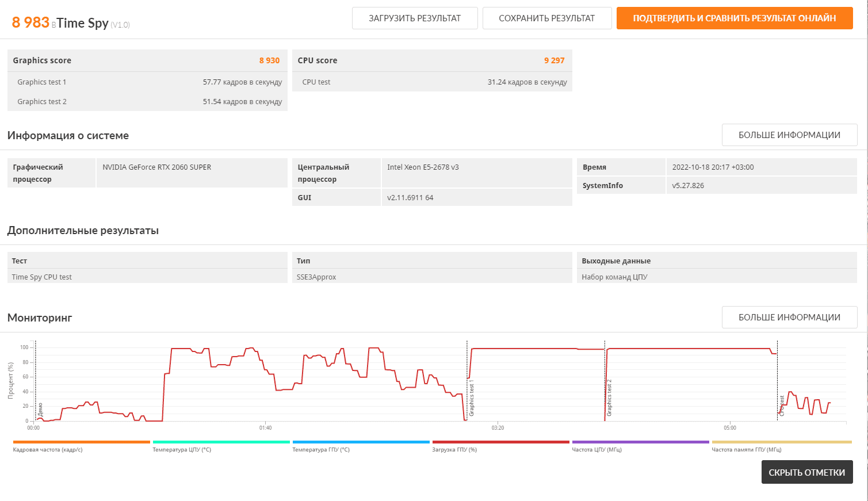The width and height of the screenshot is (868, 501).
Task: Click the purple CPU frequency color bar
Action: coord(640,442)
